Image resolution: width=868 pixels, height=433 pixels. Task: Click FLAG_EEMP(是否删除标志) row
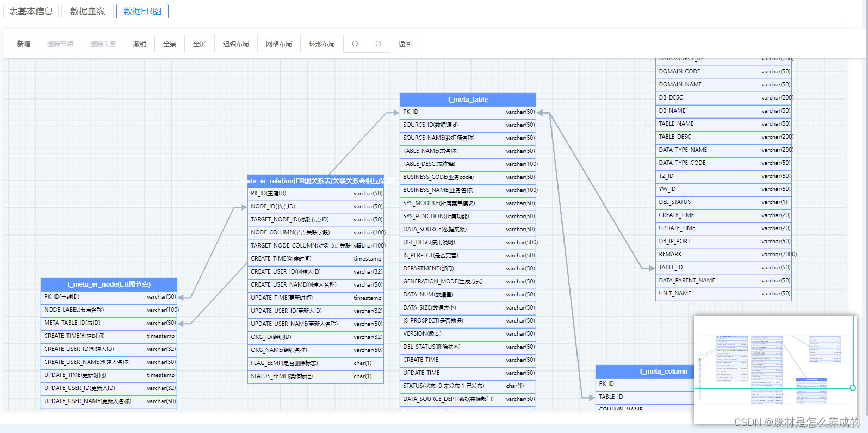click(315, 363)
